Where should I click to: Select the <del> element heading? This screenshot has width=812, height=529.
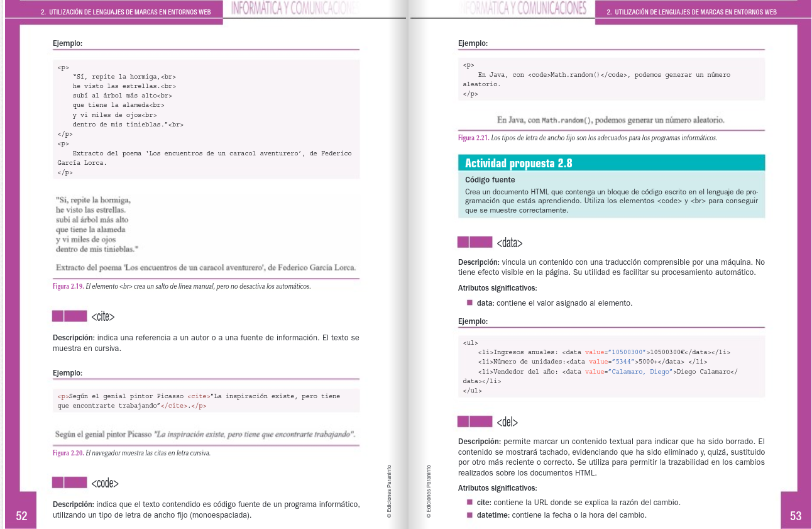pyautogui.click(x=505, y=423)
